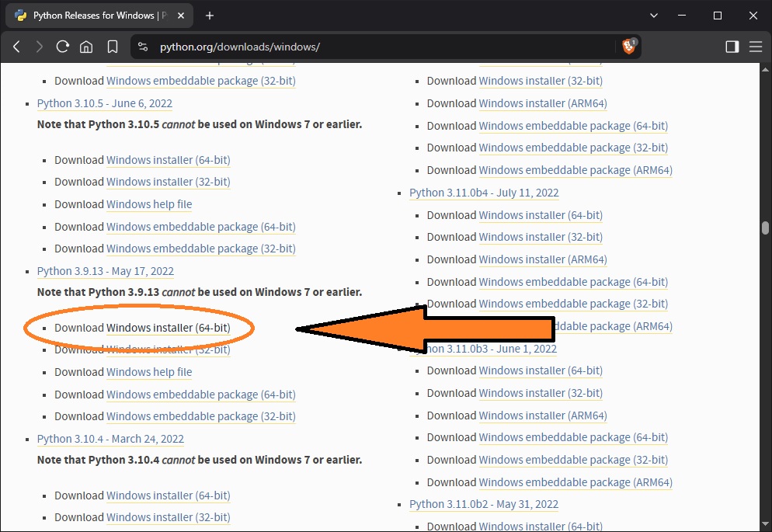Click embeddable package (32-bit) link above Python 3.10.5

[201, 81]
